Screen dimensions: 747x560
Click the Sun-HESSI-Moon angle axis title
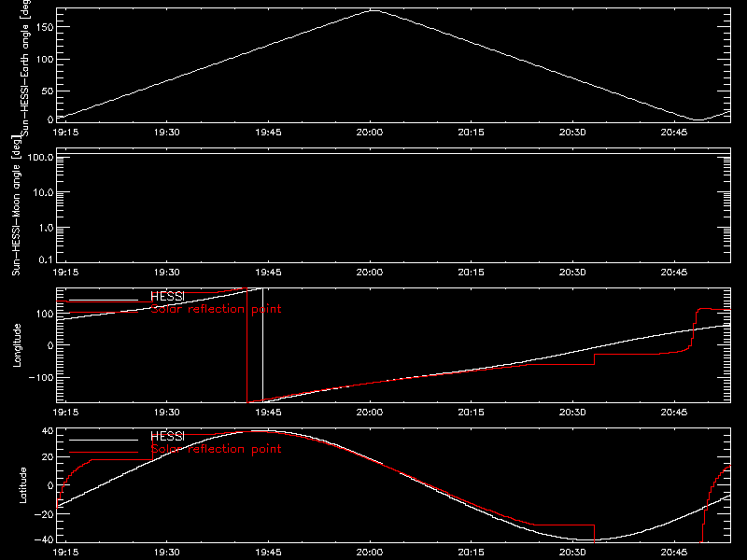click(16, 205)
